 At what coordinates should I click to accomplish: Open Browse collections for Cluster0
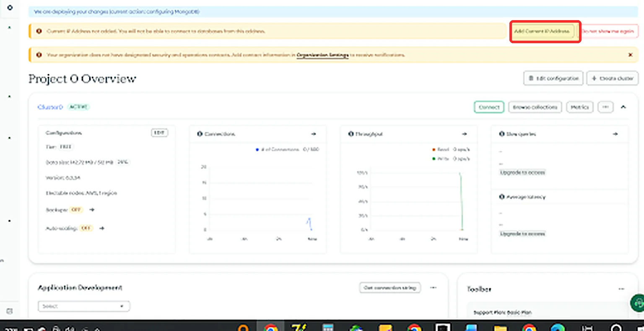[x=535, y=107]
